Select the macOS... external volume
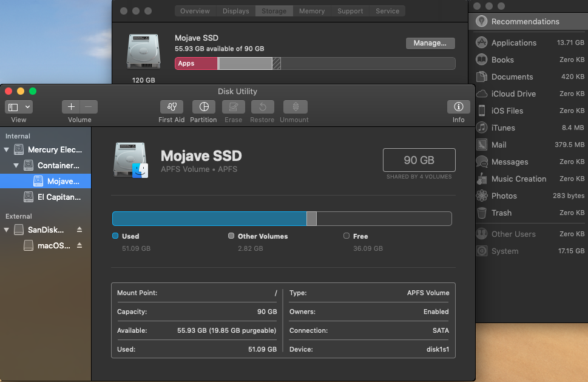 coord(46,246)
